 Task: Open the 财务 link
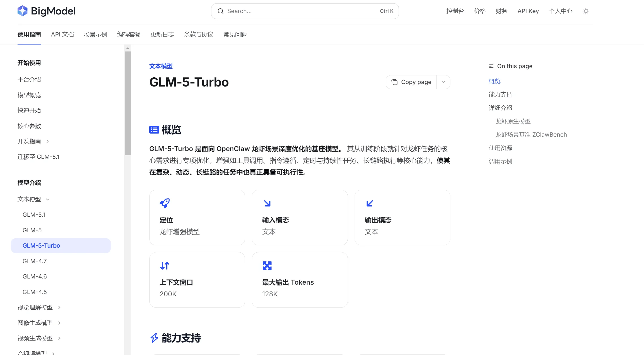click(x=502, y=11)
